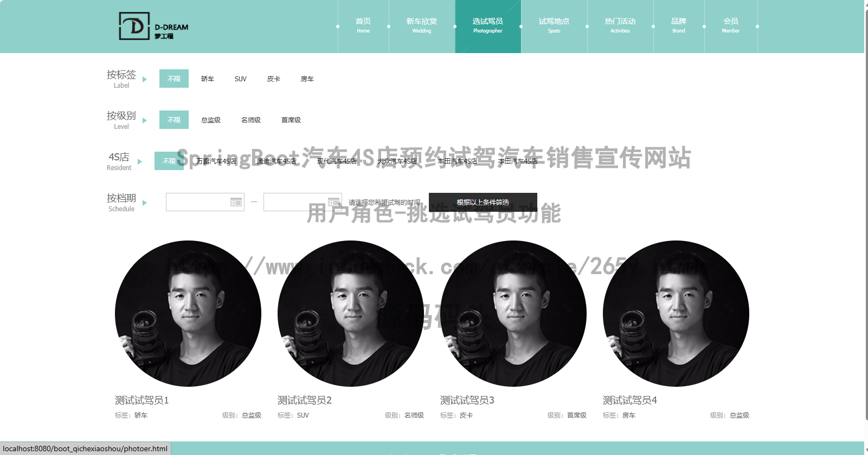Click the end date input field
The width and height of the screenshot is (868, 455).
(x=303, y=202)
